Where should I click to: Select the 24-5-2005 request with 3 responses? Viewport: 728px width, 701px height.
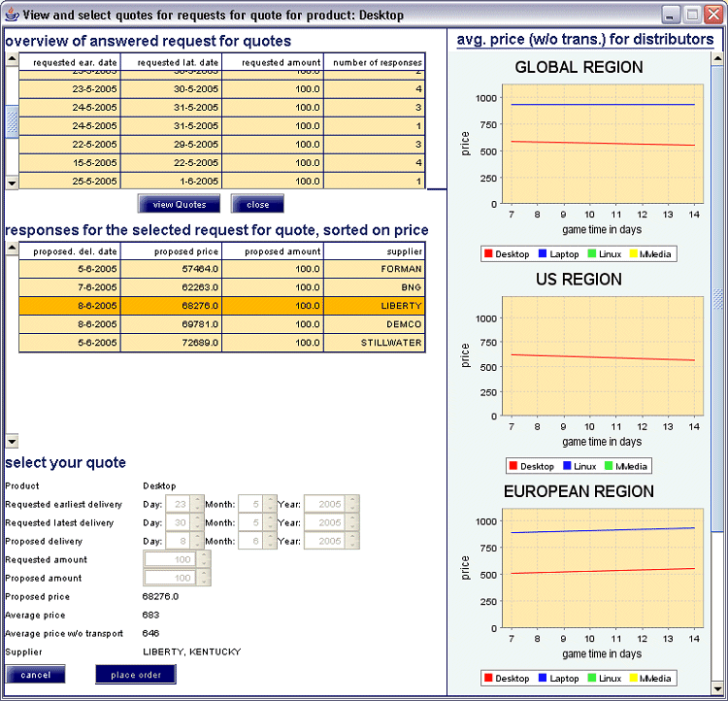[222, 108]
